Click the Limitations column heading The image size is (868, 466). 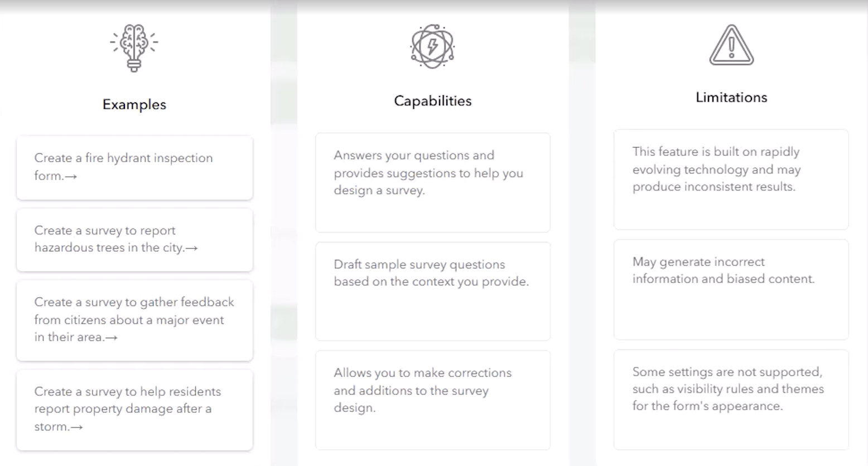tap(731, 98)
